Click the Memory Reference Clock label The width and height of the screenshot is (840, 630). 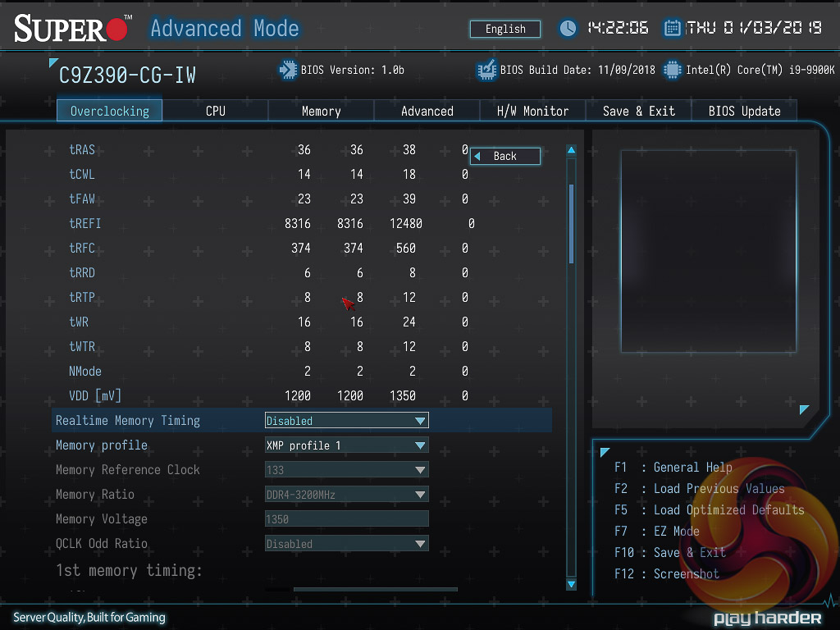click(x=127, y=470)
